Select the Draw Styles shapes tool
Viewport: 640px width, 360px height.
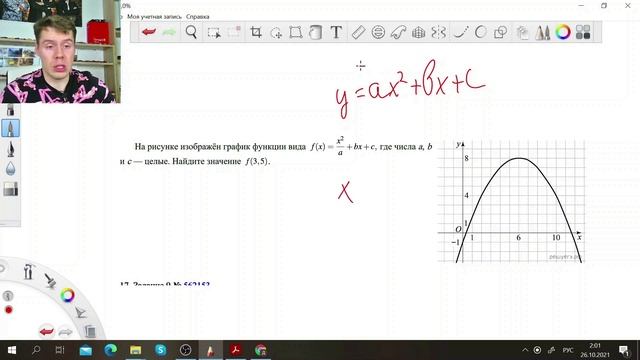500,32
